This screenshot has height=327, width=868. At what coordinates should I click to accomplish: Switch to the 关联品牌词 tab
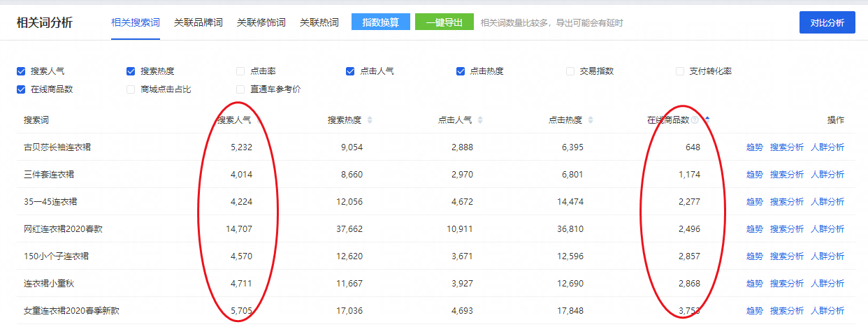pos(198,22)
